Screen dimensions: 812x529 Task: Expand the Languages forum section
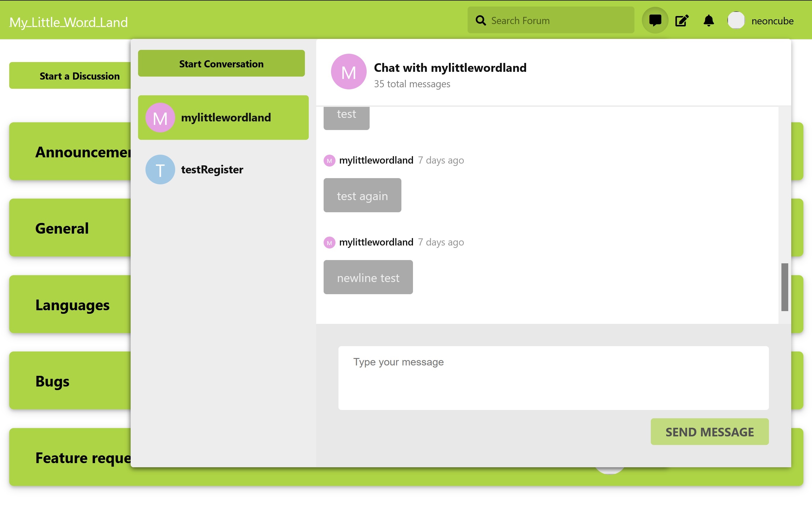point(72,304)
